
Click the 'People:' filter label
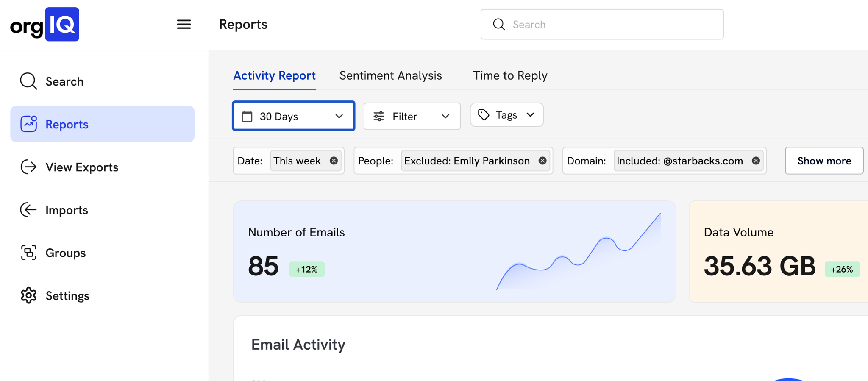(x=376, y=161)
